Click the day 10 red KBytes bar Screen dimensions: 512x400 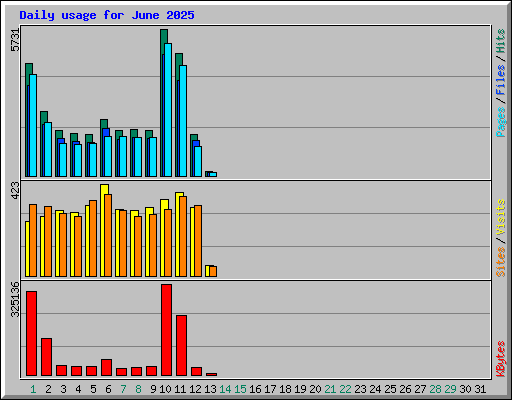pos(166,330)
